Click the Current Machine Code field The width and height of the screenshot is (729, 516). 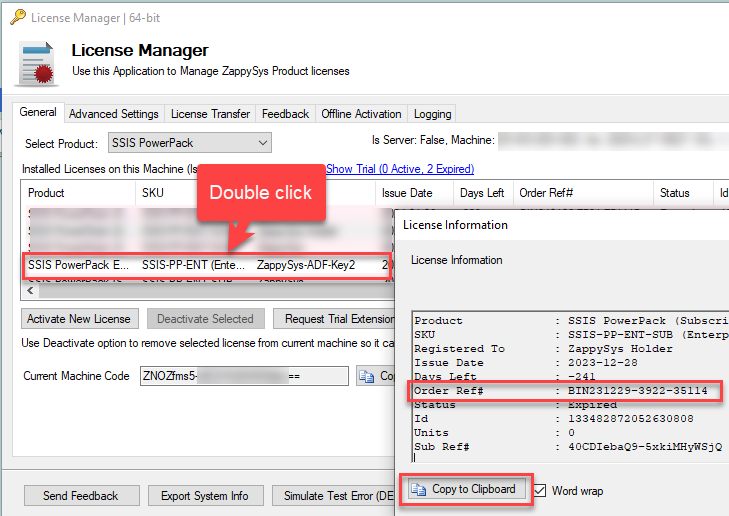pos(244,376)
